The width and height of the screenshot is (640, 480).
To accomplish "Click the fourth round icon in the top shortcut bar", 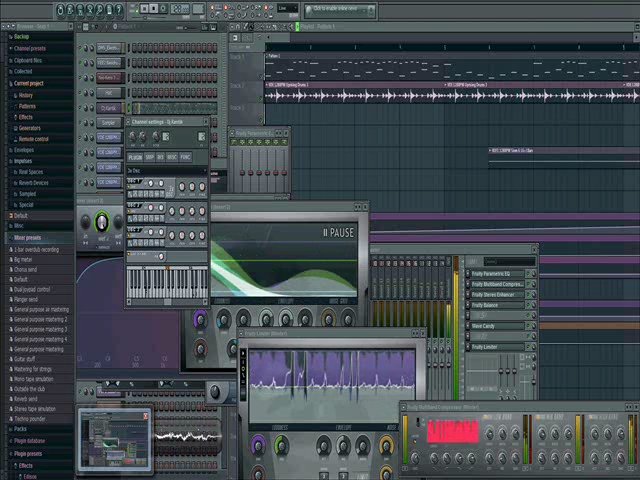I will tap(89, 10).
